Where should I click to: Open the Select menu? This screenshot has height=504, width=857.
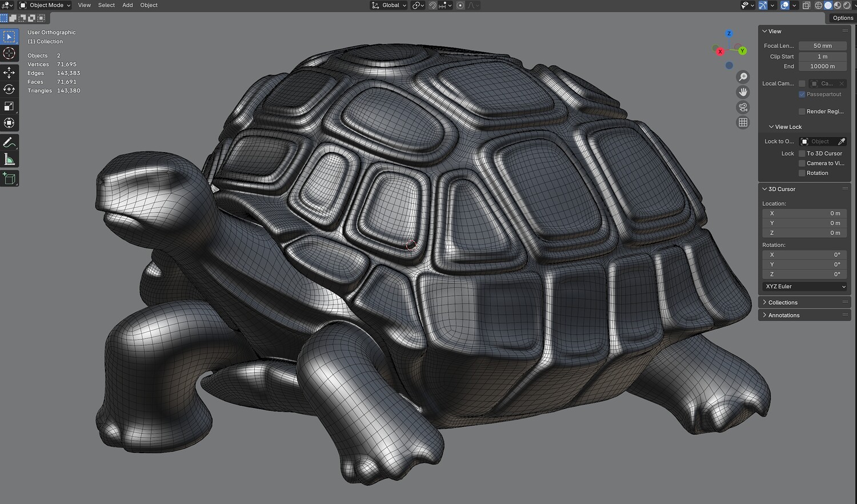pos(106,5)
